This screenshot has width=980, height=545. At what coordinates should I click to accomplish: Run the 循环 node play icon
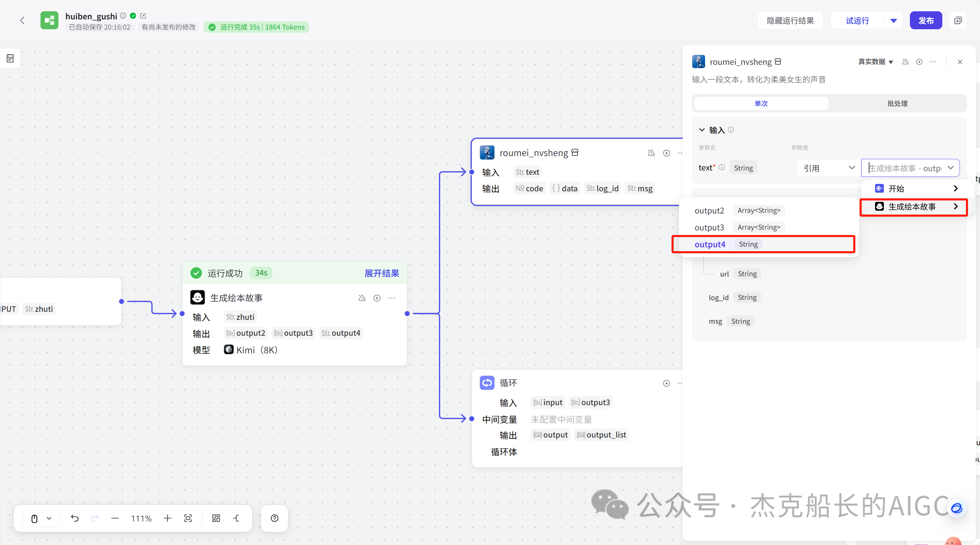pyautogui.click(x=666, y=383)
